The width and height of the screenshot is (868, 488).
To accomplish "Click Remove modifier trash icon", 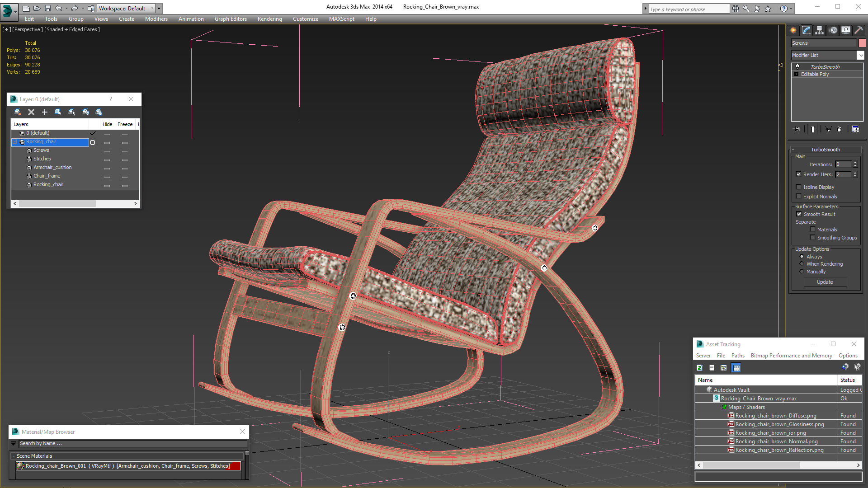I will 840,129.
